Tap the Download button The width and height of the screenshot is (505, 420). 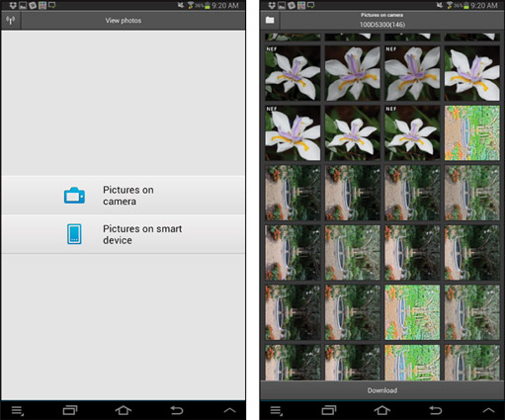[x=382, y=390]
